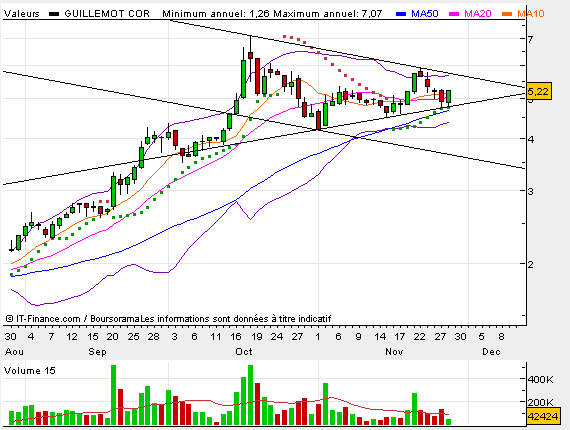Click the date axis label 8 right of Dec
Image resolution: width=570 pixels, height=430 pixels.
coord(501,337)
